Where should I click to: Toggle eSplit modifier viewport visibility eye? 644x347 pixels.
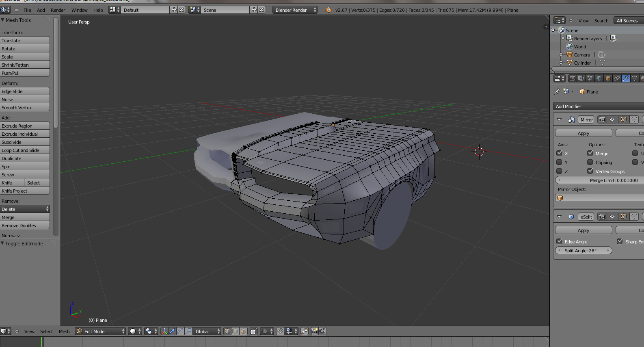click(612, 217)
